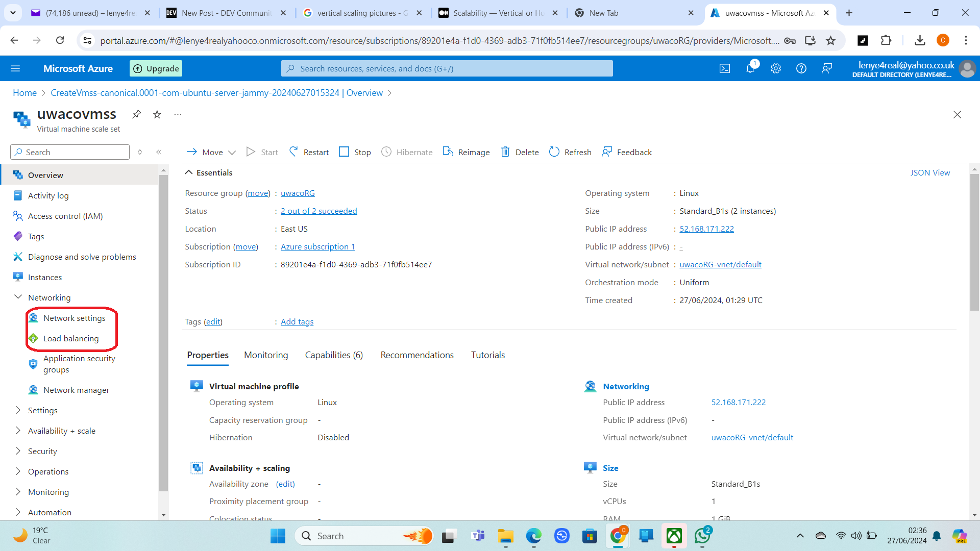The width and height of the screenshot is (980, 551).
Task: Switch to the Monitoring tab
Action: coord(266,355)
